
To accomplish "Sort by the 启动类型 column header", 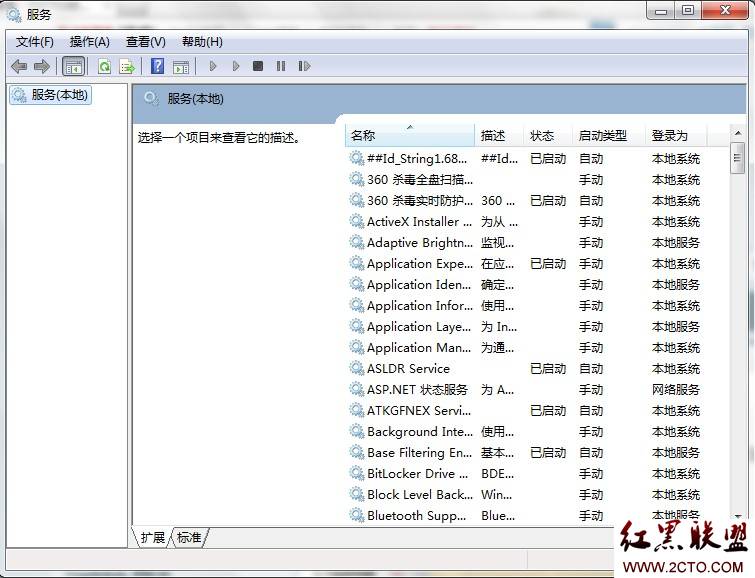I will (x=609, y=135).
